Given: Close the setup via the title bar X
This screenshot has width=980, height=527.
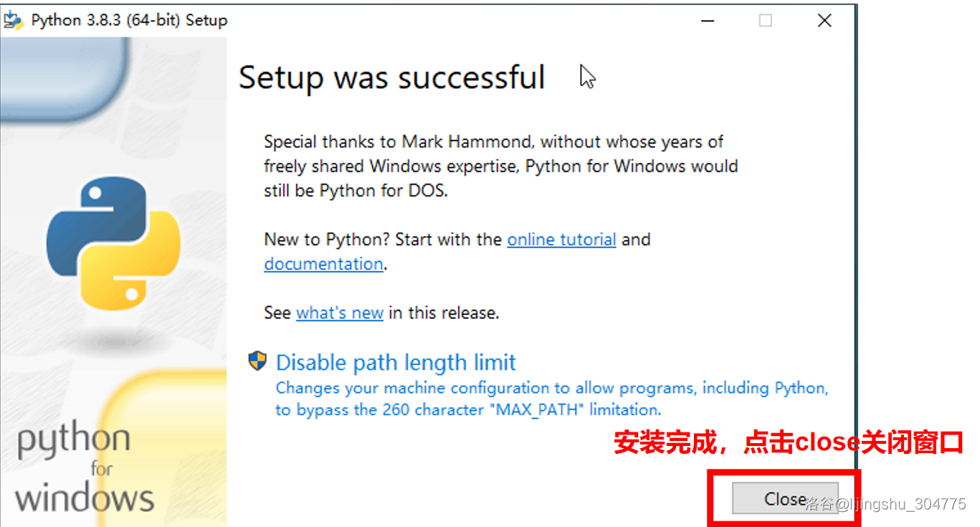Looking at the screenshot, I should point(824,21).
